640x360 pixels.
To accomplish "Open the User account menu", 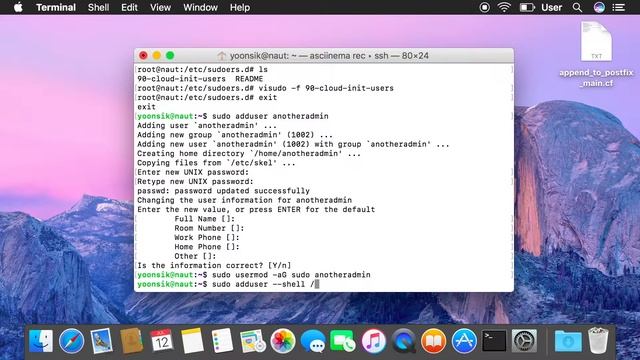I will click(551, 7).
